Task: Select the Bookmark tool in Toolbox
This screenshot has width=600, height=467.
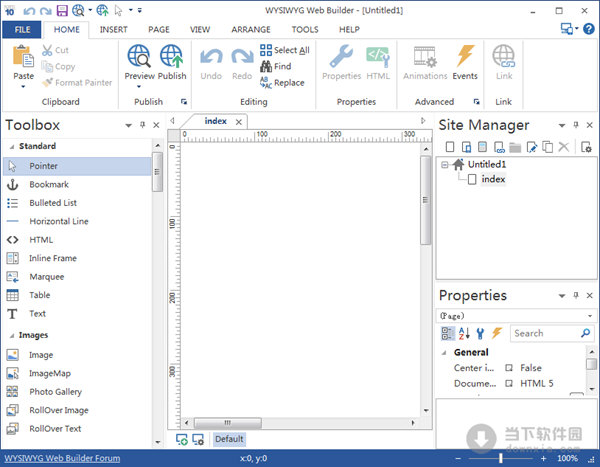Action: [78, 185]
